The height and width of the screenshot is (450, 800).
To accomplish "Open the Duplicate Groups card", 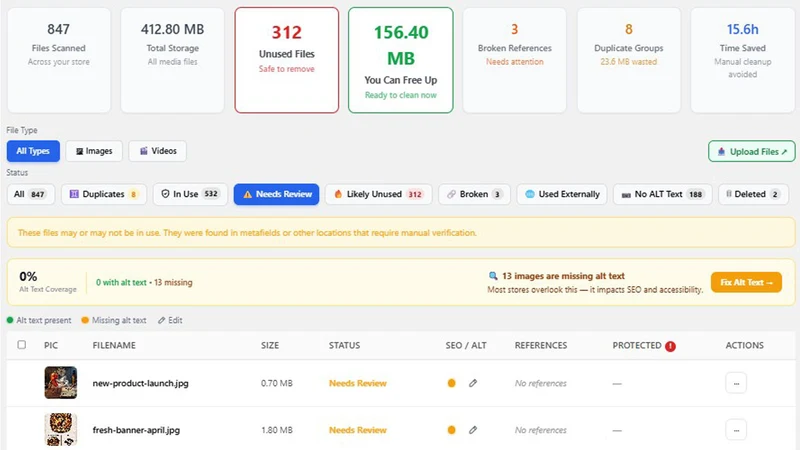I will click(x=629, y=60).
